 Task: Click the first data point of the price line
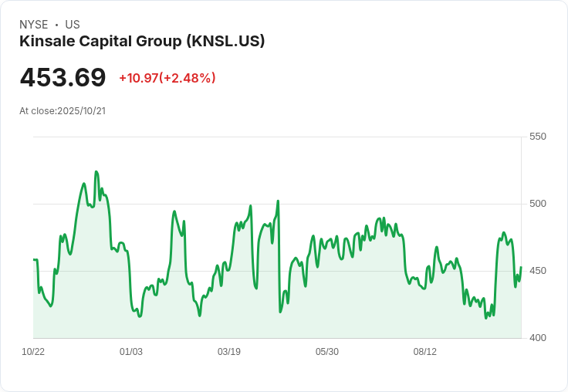pyautogui.click(x=34, y=259)
